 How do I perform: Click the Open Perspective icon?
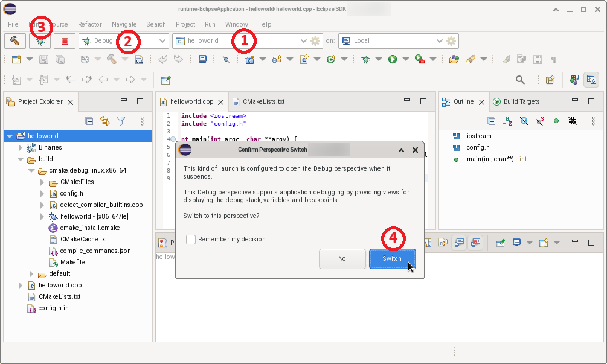550,80
